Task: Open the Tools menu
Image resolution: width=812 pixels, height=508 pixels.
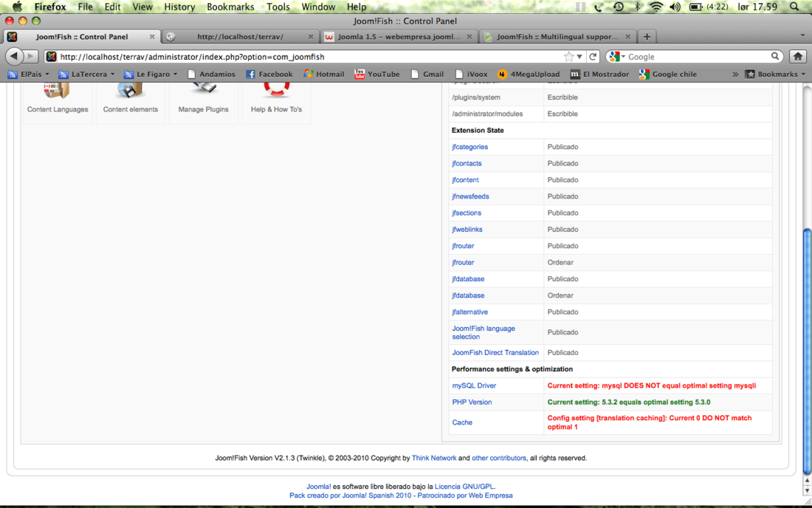Action: point(278,7)
